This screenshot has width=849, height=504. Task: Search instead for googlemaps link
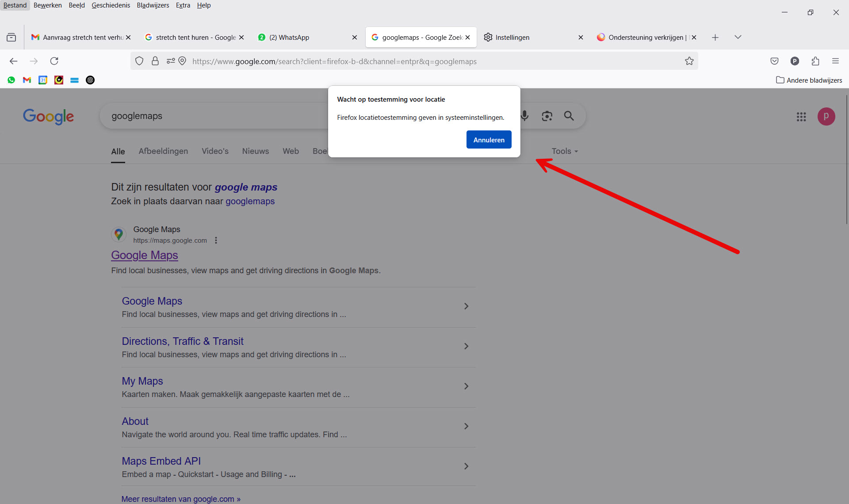[x=250, y=201]
